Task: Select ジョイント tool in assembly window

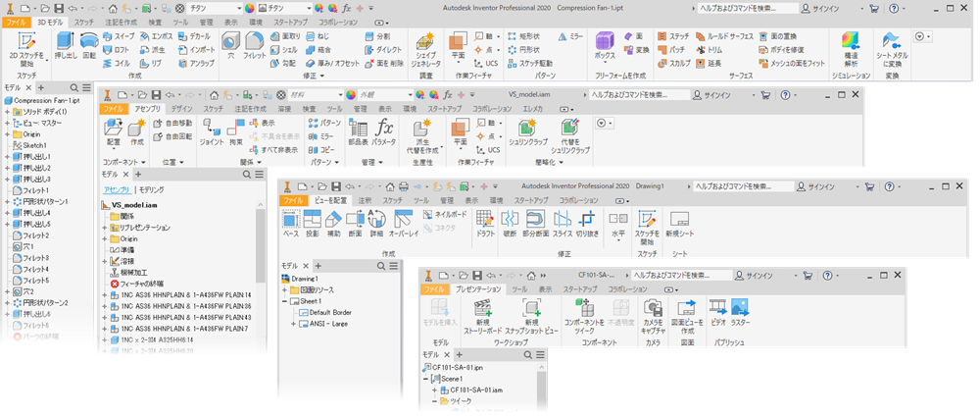Action: pos(212,132)
